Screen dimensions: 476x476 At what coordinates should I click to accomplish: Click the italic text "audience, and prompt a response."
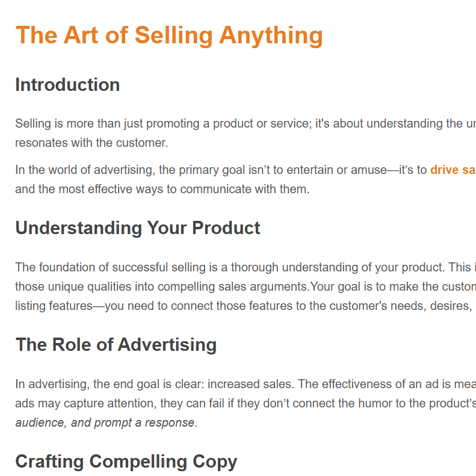click(x=107, y=422)
